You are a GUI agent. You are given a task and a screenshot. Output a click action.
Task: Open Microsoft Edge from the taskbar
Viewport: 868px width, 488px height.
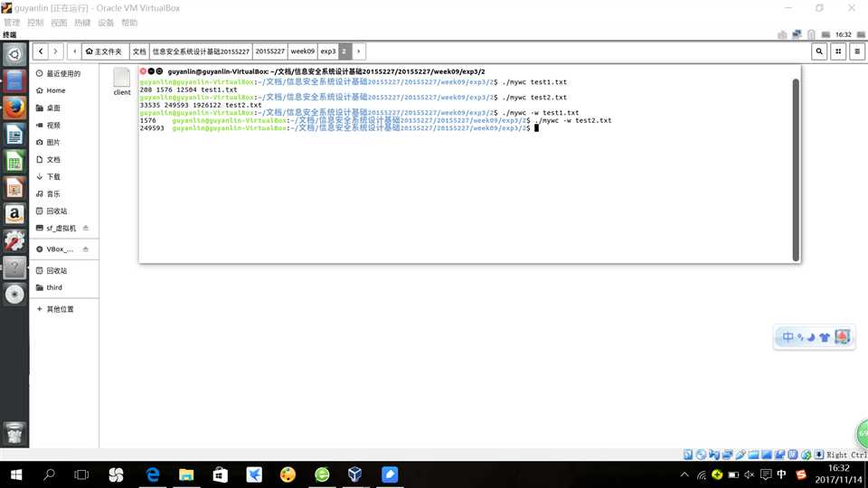(152, 474)
